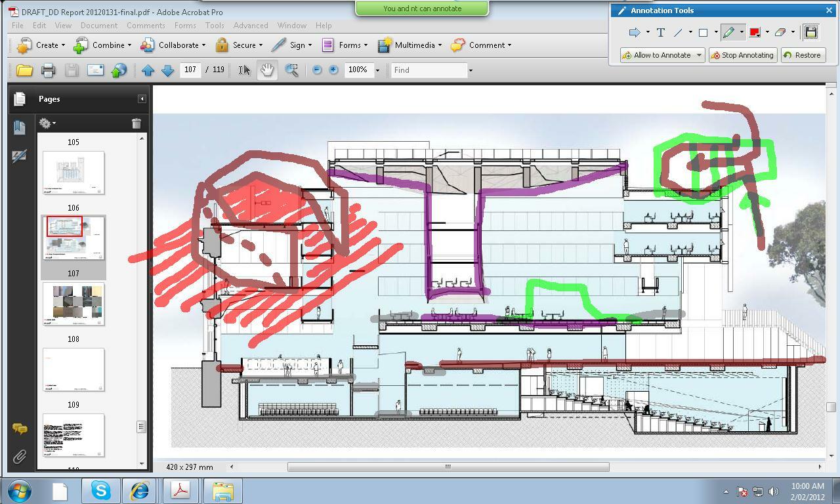Click the Find search field
This screenshot has height=504, width=840.
click(429, 70)
